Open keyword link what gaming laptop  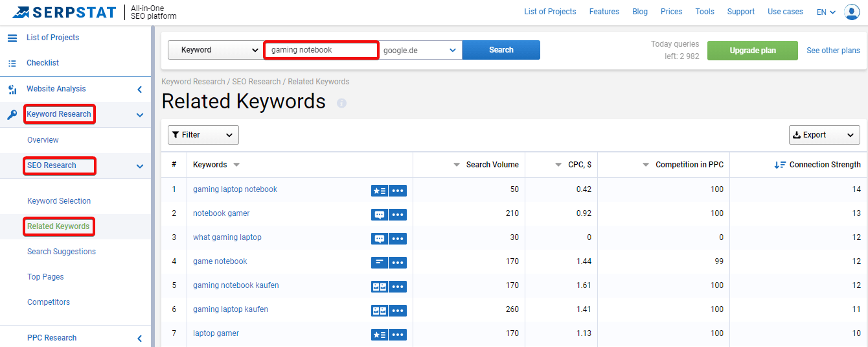(x=227, y=237)
